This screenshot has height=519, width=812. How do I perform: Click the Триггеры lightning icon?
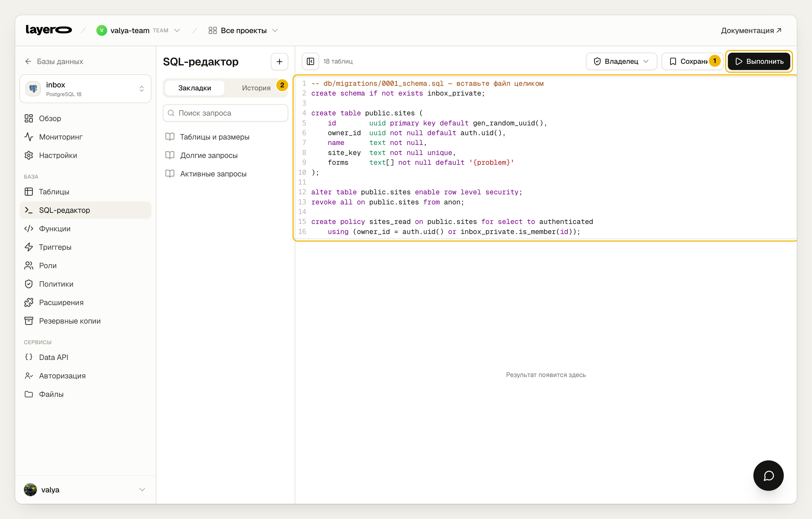(29, 247)
